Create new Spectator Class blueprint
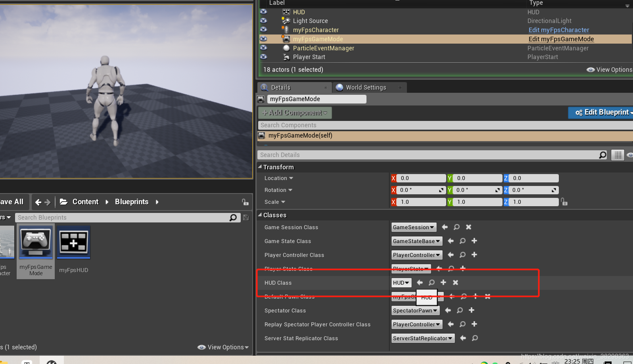Viewport: 633px width, 364px height. tap(472, 310)
